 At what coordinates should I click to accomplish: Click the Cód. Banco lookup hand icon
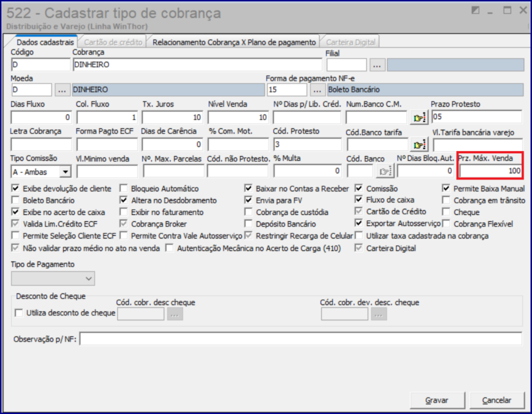[x=385, y=171]
